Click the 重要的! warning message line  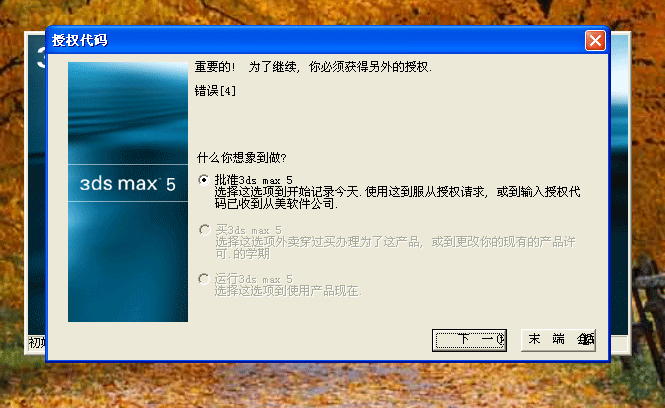(x=313, y=67)
